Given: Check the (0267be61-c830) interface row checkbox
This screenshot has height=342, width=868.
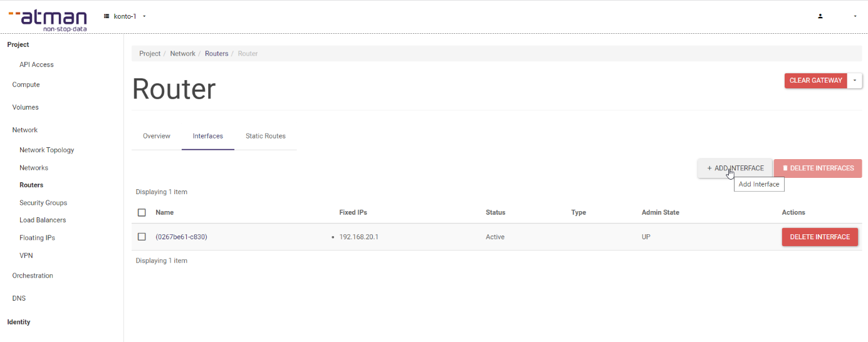Looking at the screenshot, I should click(x=142, y=237).
